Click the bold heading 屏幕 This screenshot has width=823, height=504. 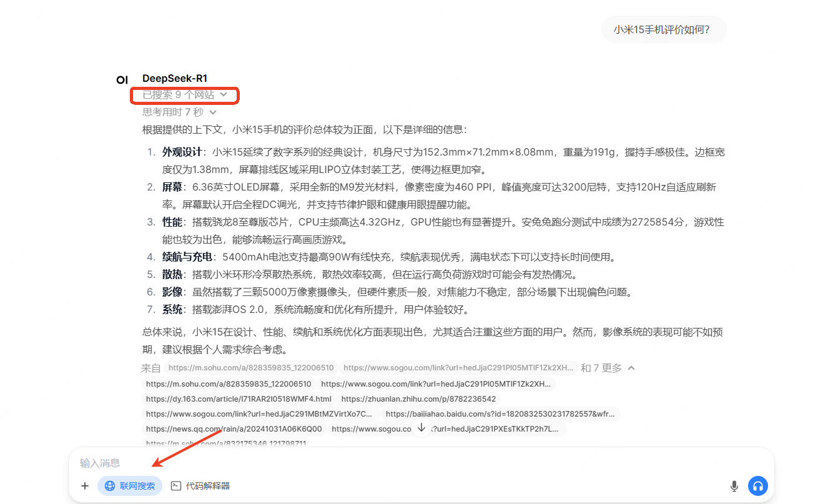[172, 187]
